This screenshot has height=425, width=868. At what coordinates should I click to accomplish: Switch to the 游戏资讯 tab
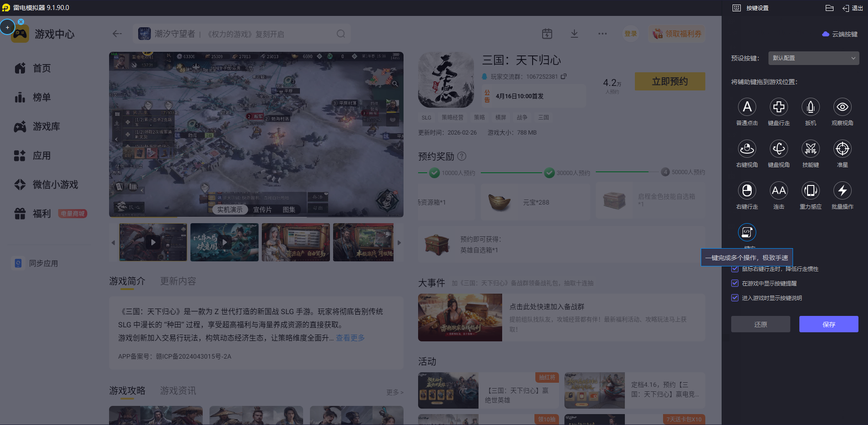pyautogui.click(x=178, y=391)
